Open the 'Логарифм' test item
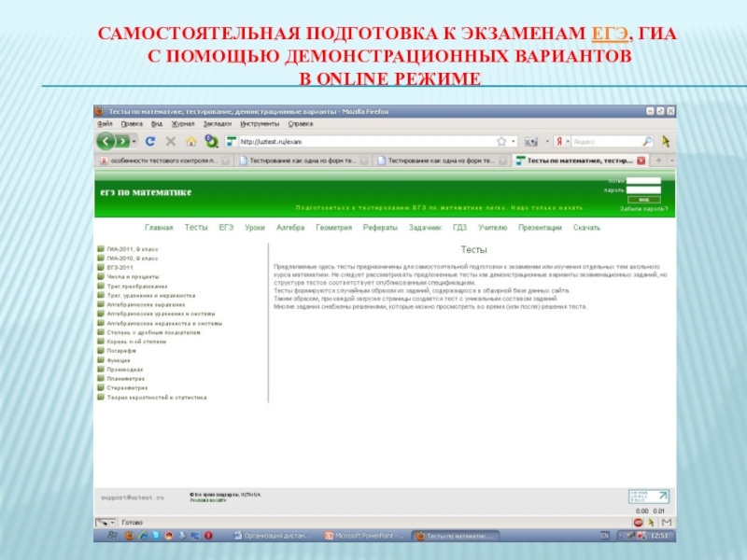The width and height of the screenshot is (747, 560). (121, 351)
